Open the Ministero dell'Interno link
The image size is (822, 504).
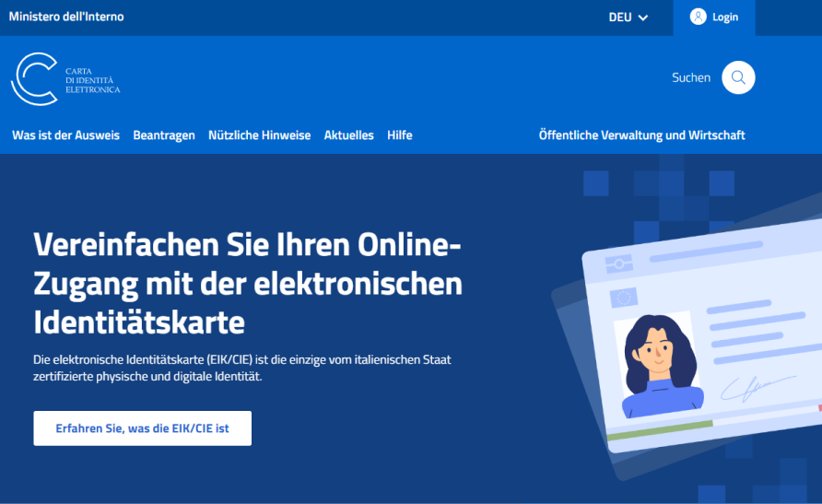(x=66, y=17)
